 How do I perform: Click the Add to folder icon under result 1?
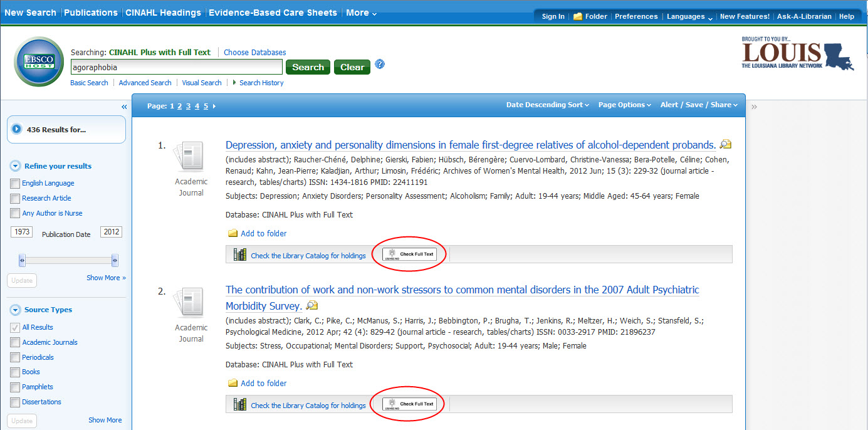click(232, 234)
